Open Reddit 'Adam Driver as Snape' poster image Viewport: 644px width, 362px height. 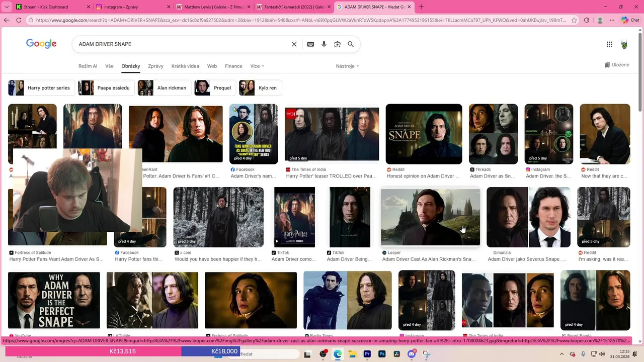[x=424, y=134]
